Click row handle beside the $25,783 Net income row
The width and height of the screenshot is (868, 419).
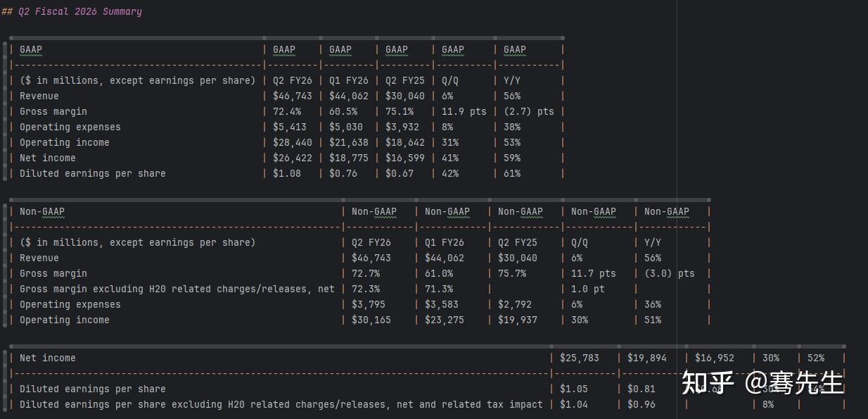[x=6, y=358]
